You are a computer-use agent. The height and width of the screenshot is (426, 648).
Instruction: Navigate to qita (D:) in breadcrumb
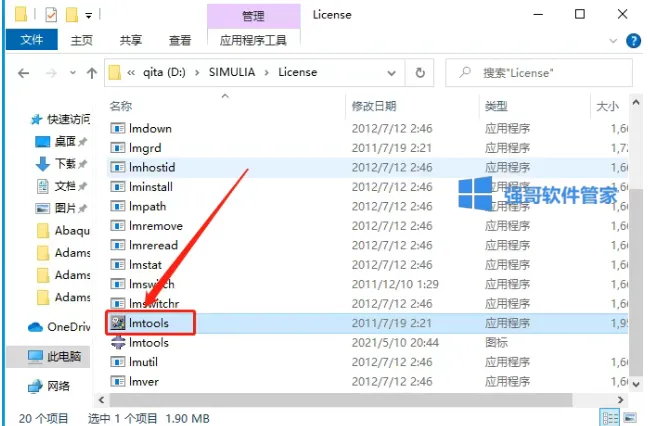point(164,72)
